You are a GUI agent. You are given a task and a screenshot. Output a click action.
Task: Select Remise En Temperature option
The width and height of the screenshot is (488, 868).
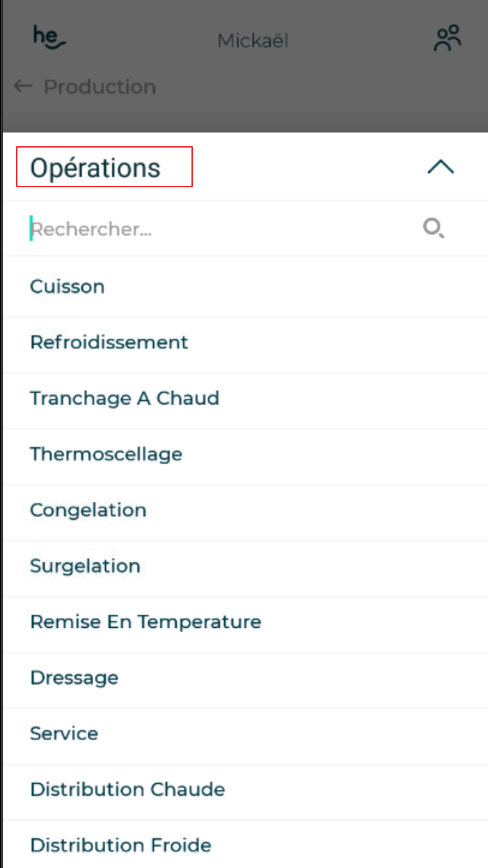[145, 622]
